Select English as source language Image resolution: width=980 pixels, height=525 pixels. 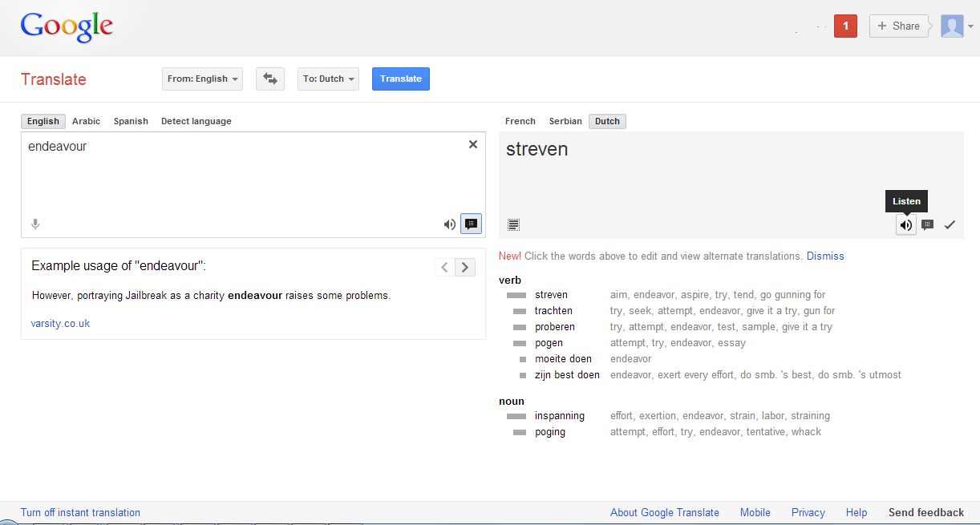[x=43, y=121]
